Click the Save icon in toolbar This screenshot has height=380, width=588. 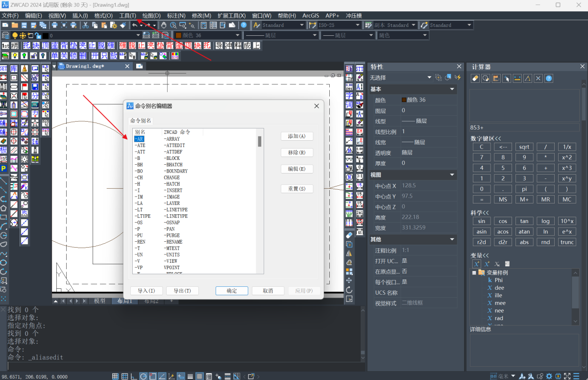tap(24, 25)
